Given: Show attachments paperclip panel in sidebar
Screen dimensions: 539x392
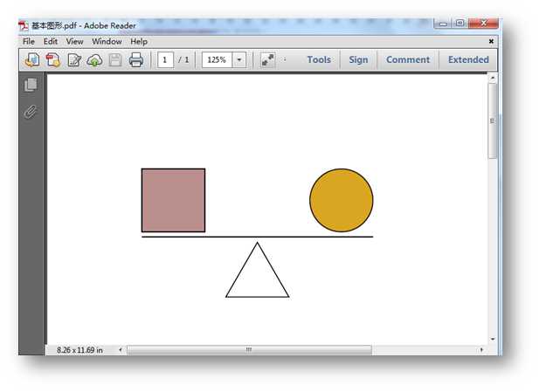Looking at the screenshot, I should click(x=31, y=111).
